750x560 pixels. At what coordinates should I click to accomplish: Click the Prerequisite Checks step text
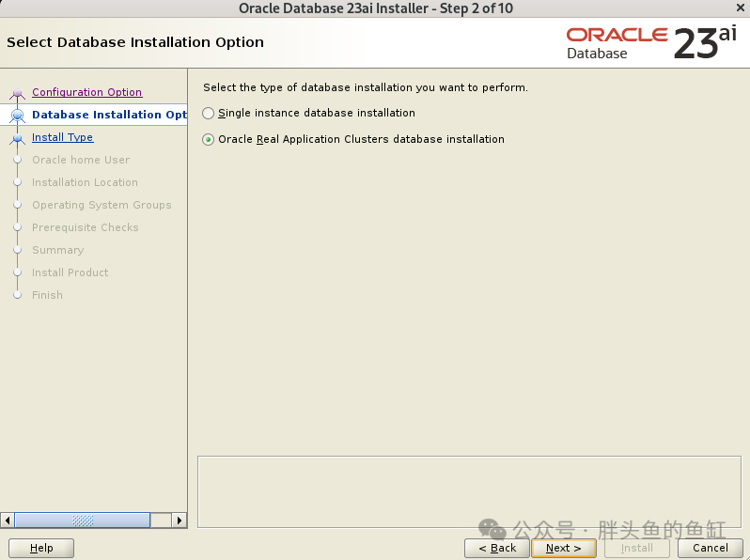pos(86,227)
